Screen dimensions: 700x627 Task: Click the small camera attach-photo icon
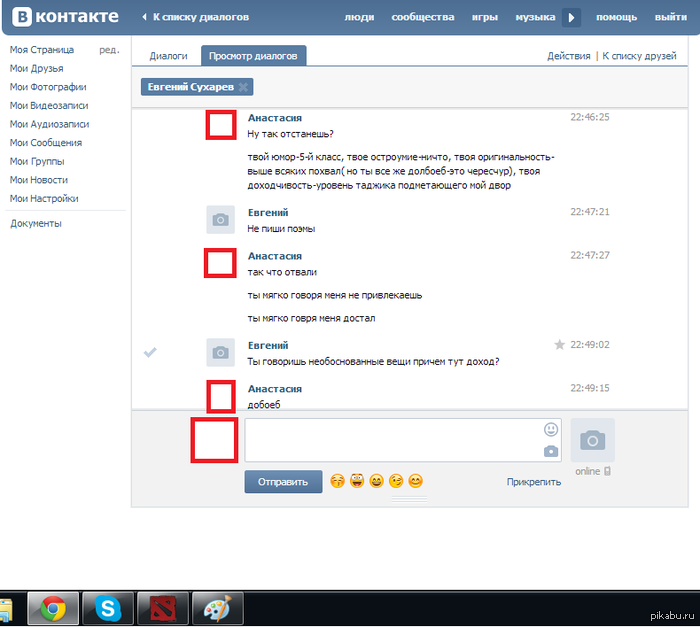point(551,451)
